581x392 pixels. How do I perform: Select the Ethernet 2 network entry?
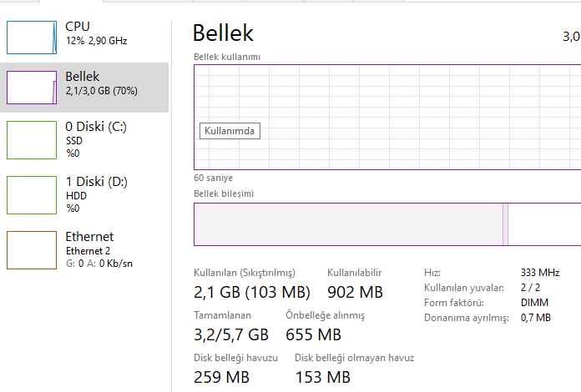[x=89, y=250]
